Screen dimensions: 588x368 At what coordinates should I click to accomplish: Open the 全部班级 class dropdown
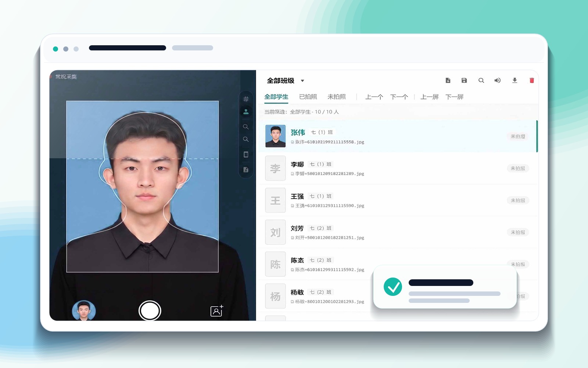click(x=286, y=81)
